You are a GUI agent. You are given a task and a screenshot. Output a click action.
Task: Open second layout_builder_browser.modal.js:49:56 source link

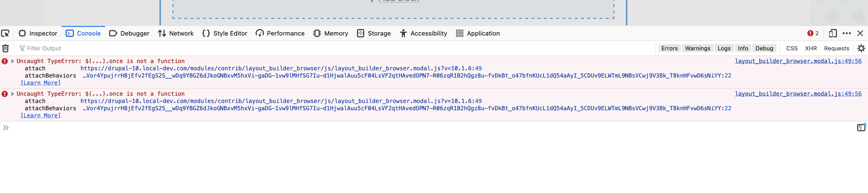(x=798, y=94)
